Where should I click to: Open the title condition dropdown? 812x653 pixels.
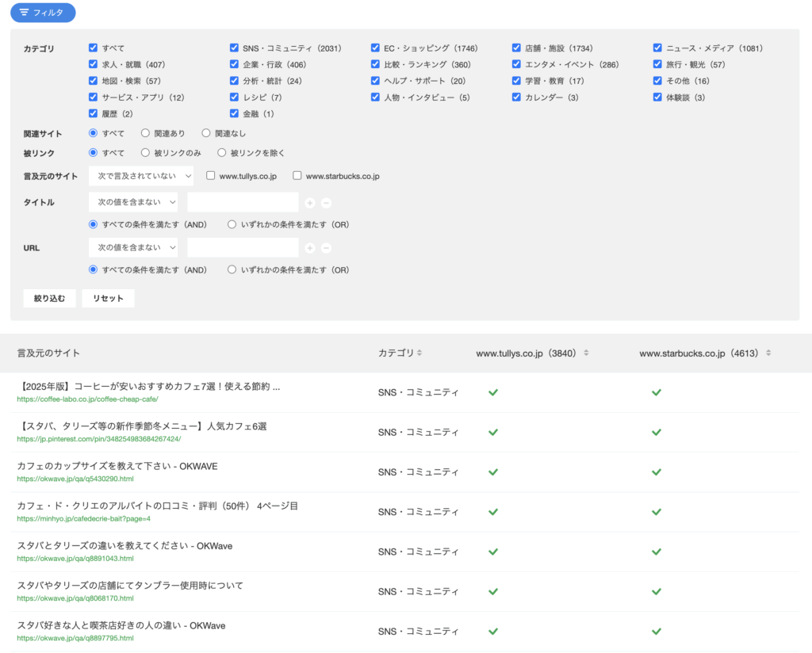click(133, 203)
